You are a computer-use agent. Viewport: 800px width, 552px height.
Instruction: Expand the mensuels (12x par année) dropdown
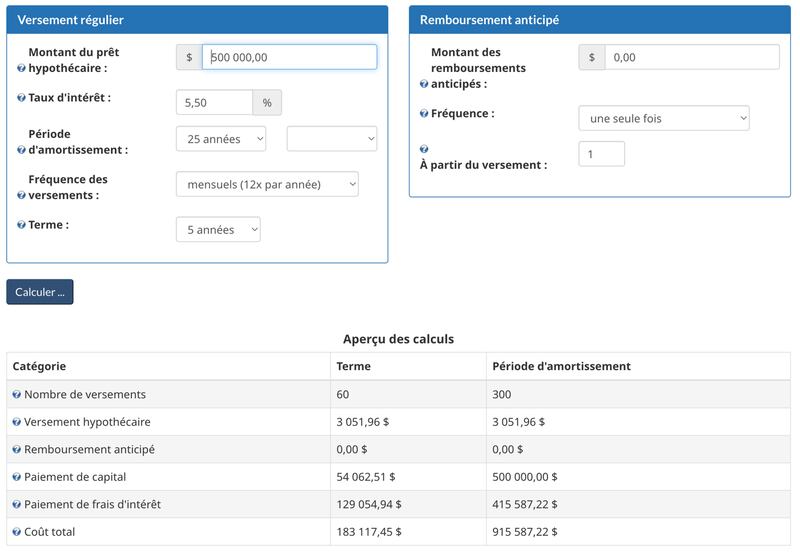267,184
